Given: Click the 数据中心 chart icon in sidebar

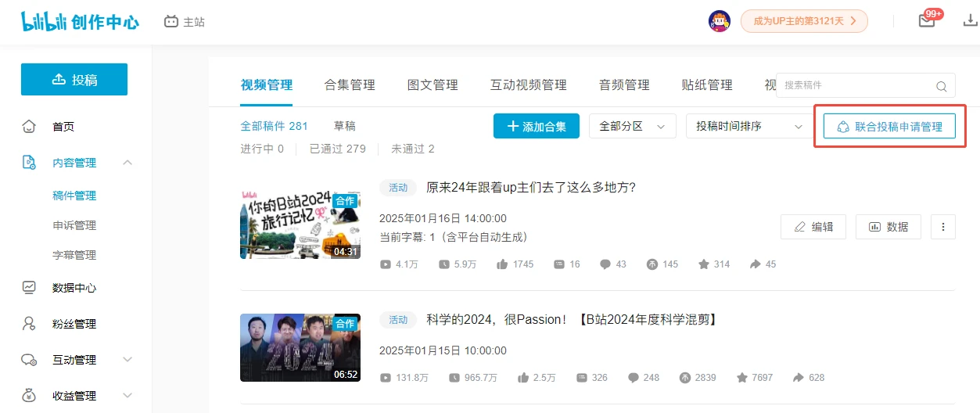Looking at the screenshot, I should [30, 288].
